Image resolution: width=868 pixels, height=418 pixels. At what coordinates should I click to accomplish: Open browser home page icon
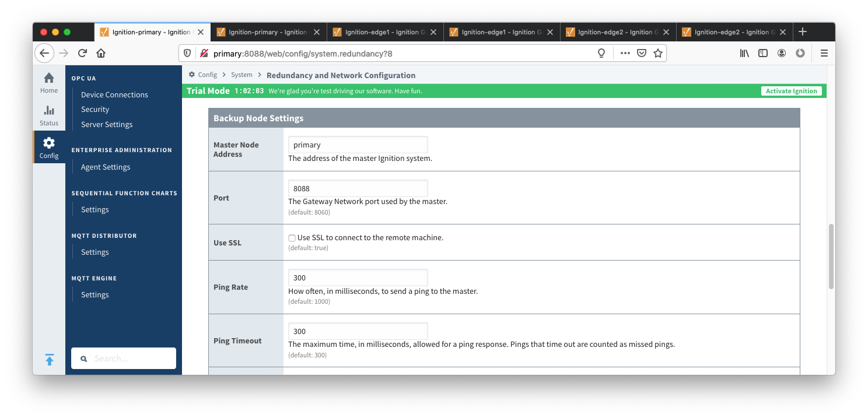(x=101, y=53)
